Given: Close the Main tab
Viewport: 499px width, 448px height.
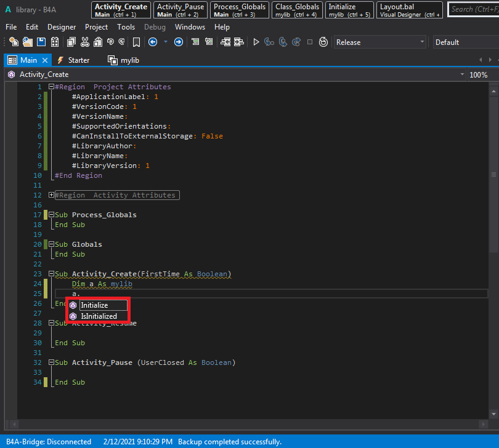Looking at the screenshot, I should pos(44,60).
